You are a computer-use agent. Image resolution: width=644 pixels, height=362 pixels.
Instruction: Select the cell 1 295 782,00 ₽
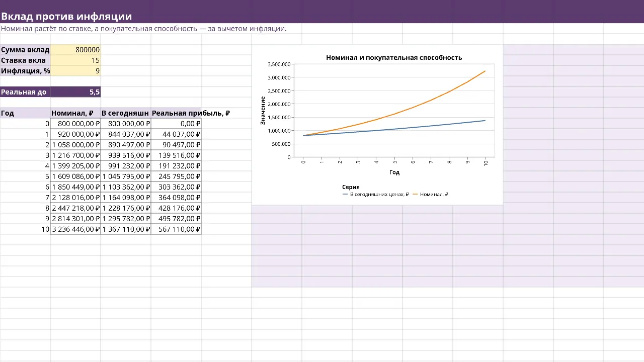126,219
